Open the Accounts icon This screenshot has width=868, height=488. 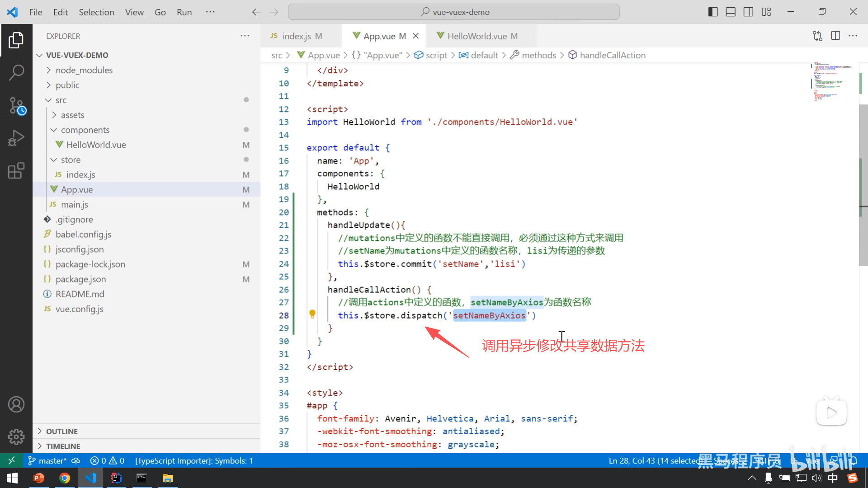[16, 404]
